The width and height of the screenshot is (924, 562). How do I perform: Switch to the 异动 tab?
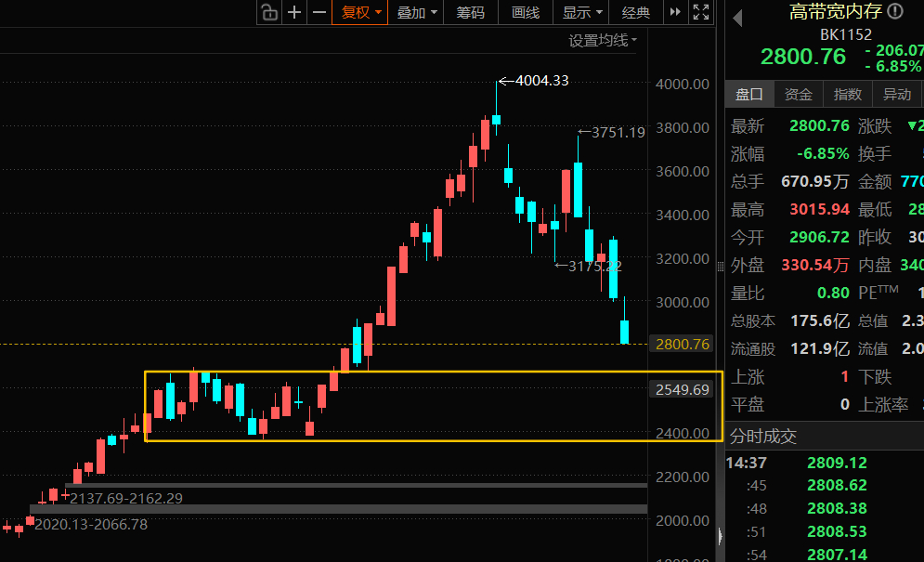(897, 95)
